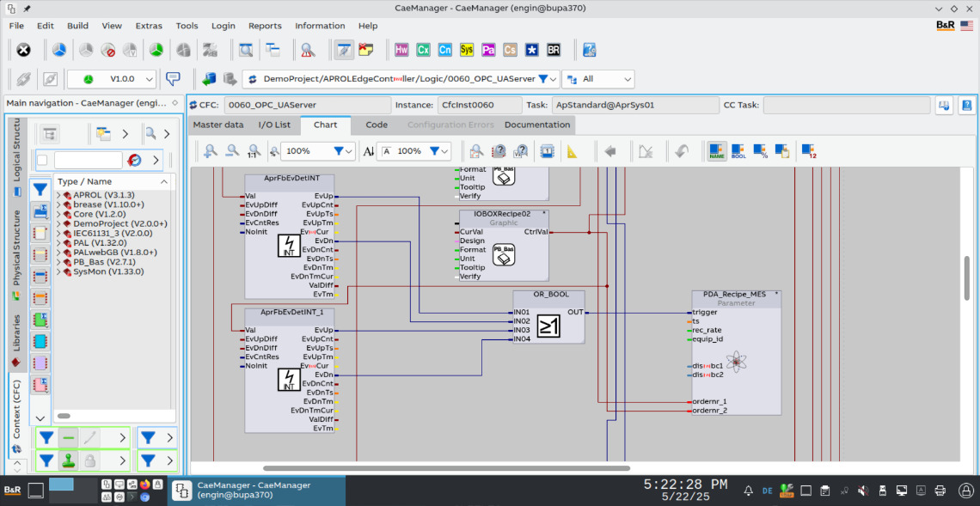Click the zoom in magnifier icon
This screenshot has width=980, height=506.
pyautogui.click(x=210, y=151)
